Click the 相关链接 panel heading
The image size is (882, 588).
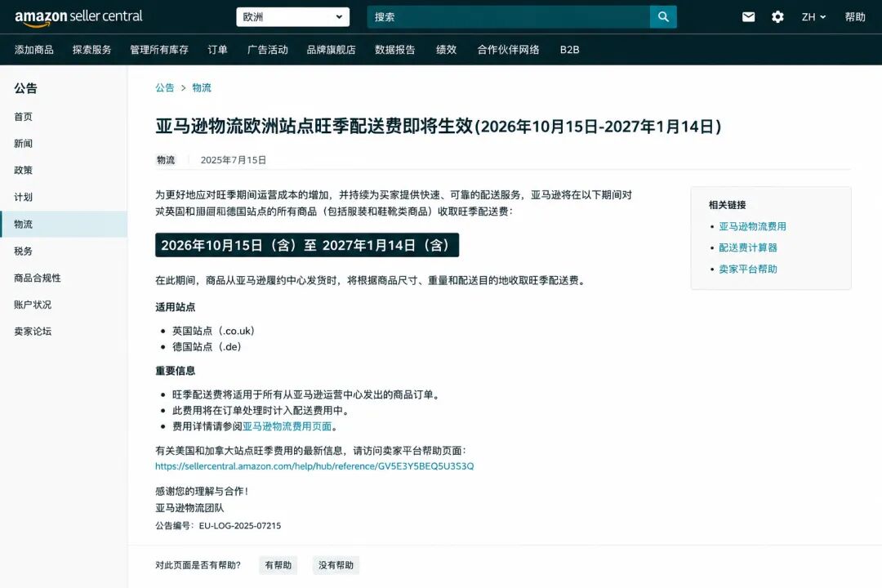point(728,205)
